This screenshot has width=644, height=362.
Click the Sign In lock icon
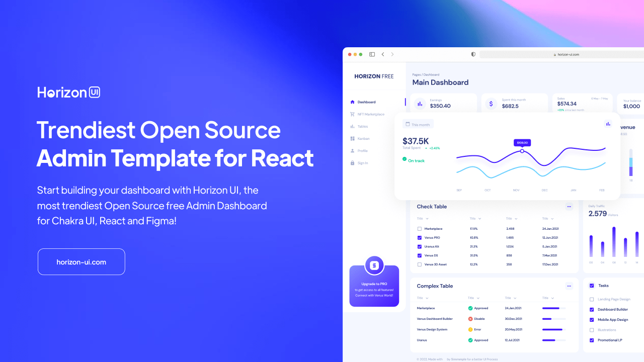coord(352,162)
